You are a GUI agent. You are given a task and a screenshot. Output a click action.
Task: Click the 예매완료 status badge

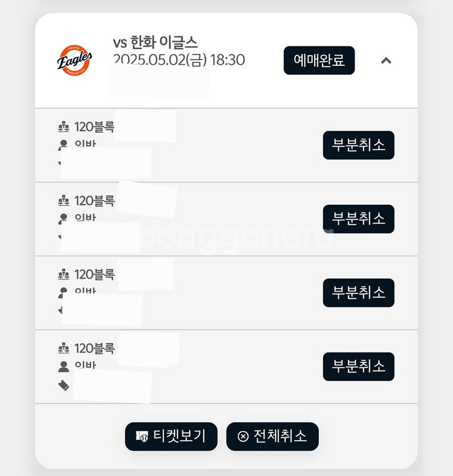pyautogui.click(x=319, y=60)
